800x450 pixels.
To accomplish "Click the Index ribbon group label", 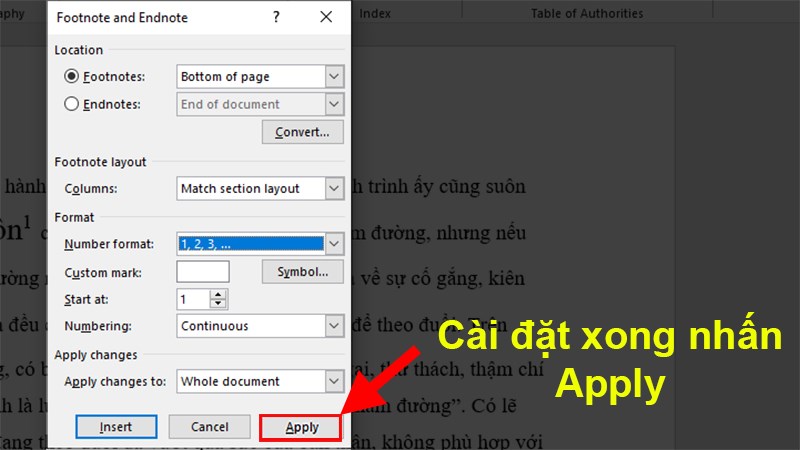I will (x=375, y=14).
